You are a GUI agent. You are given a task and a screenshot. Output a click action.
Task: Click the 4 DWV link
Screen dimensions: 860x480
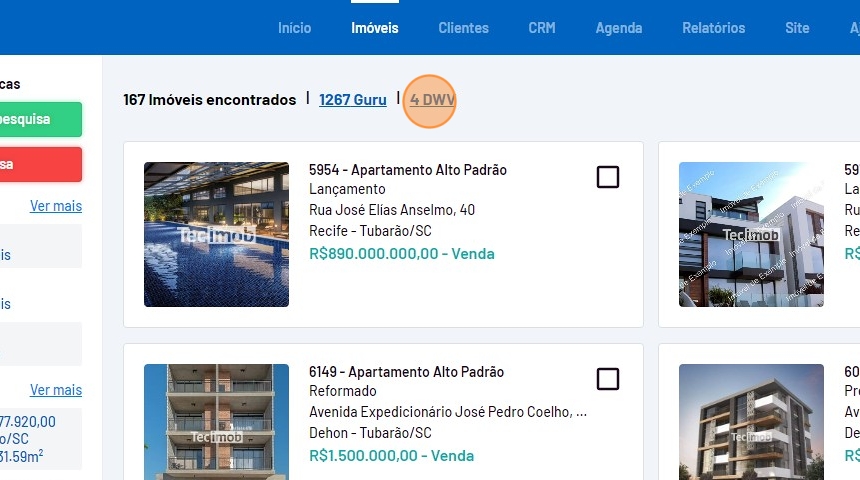coord(431,100)
